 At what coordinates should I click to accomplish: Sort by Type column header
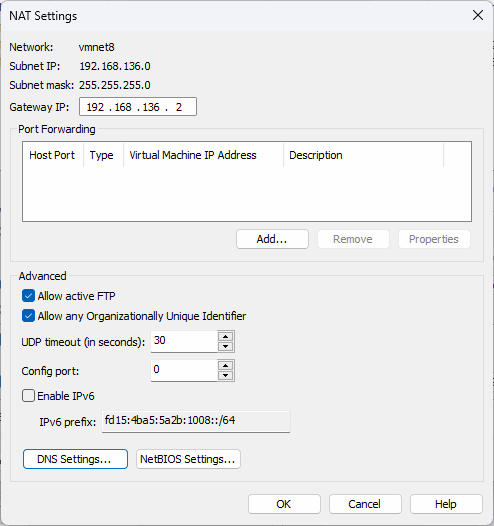(x=103, y=155)
